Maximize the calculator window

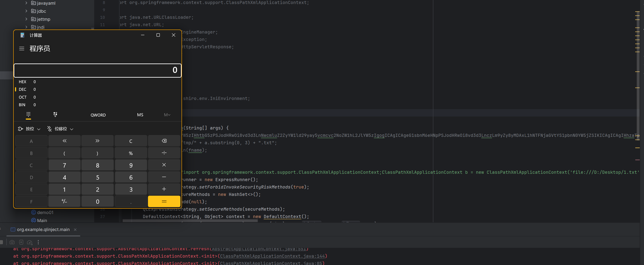pyautogui.click(x=158, y=35)
